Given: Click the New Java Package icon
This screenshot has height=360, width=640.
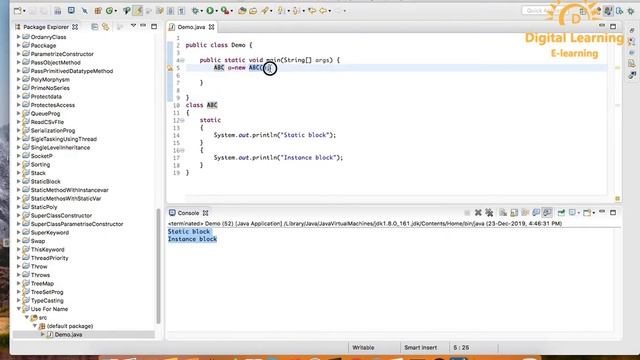Looking at the screenshot, I should click(98, 11).
